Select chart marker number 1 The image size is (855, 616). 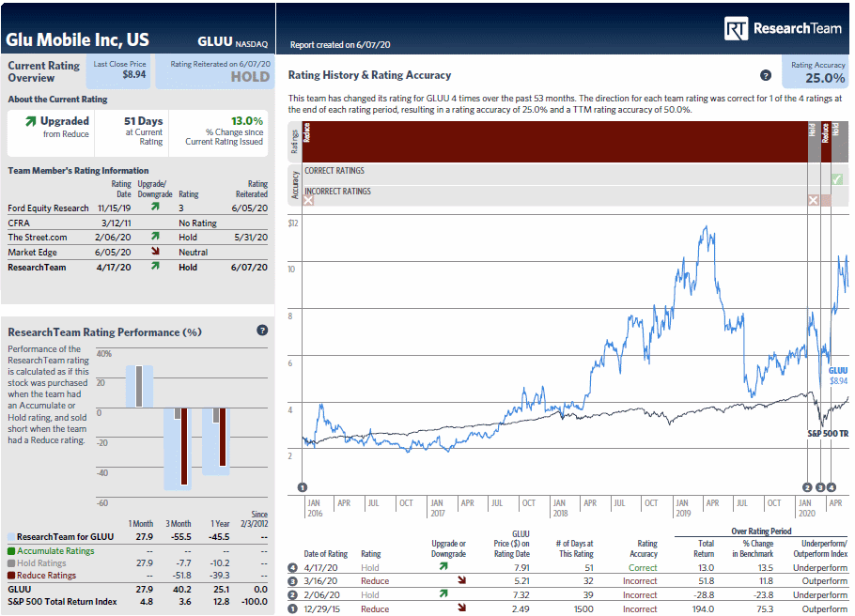click(303, 487)
